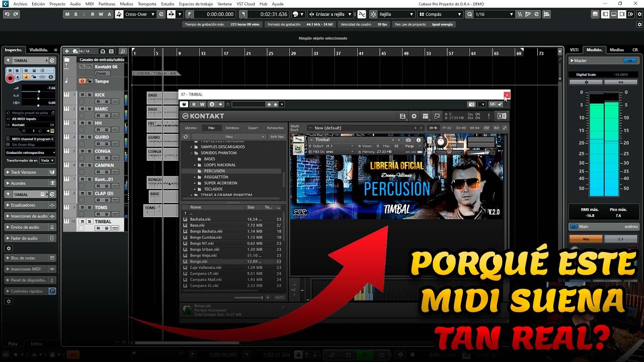Toggle global Write automation button W
The height and width of the screenshot is (362, 644).
pos(100,14)
